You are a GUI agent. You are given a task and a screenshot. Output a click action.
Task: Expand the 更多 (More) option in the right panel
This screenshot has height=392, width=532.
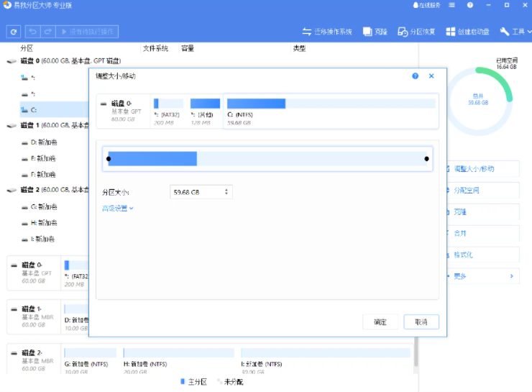482,276
